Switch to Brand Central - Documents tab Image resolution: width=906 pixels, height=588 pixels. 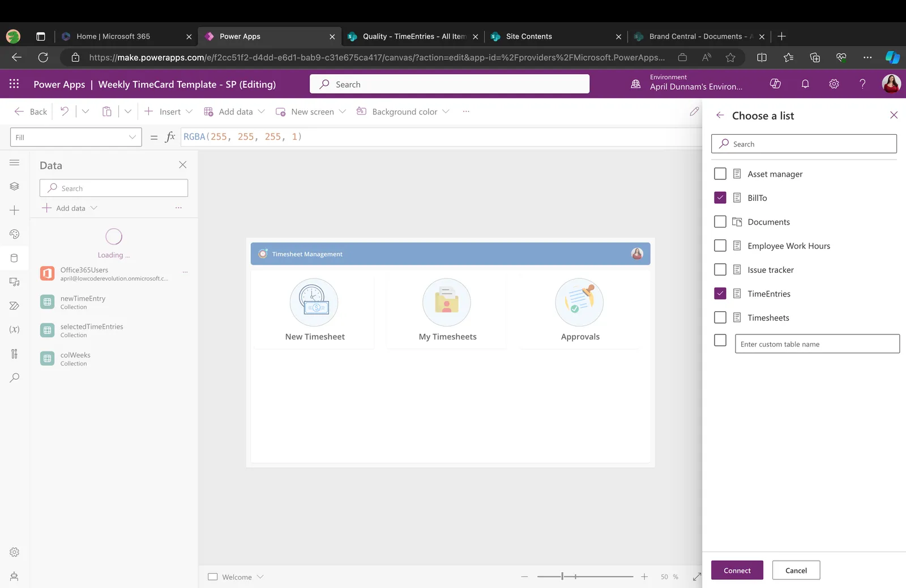(x=699, y=36)
